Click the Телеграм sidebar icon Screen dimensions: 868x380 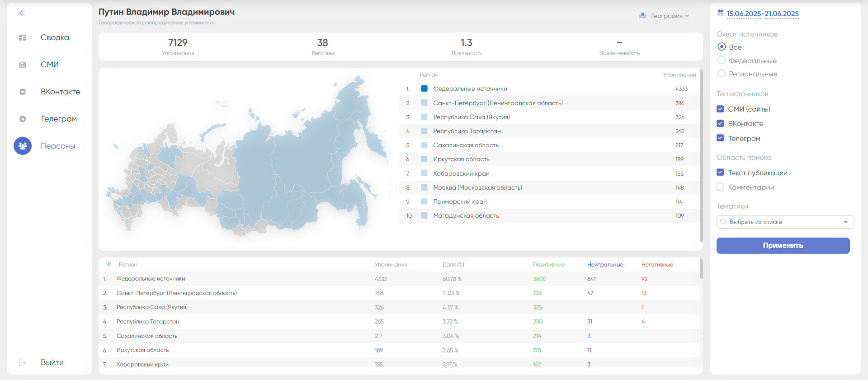point(23,119)
